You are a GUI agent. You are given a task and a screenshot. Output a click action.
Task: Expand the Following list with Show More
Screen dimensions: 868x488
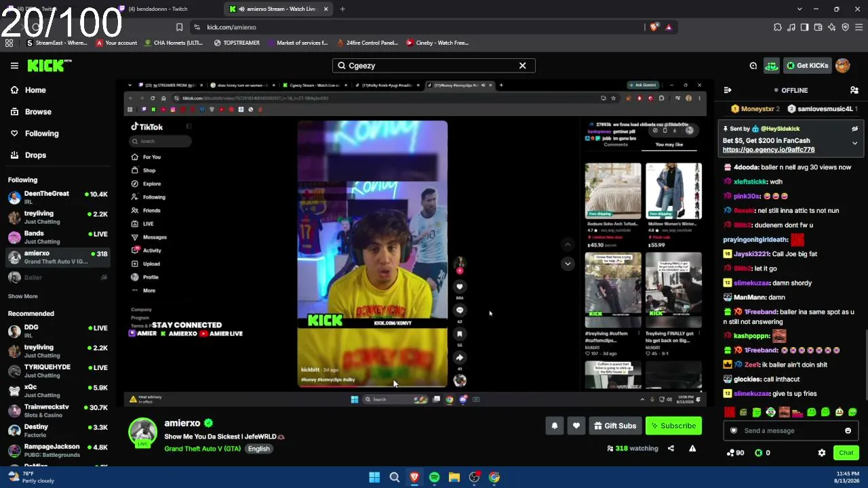pyautogui.click(x=22, y=296)
